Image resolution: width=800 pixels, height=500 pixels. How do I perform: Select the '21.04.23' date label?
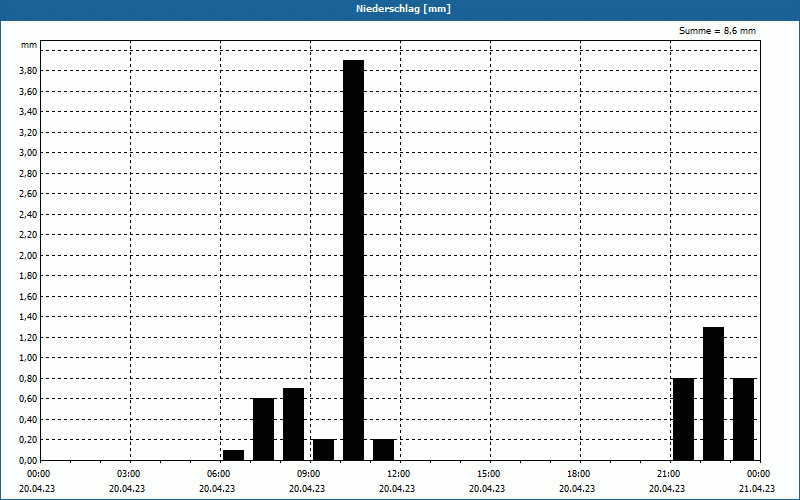757,488
